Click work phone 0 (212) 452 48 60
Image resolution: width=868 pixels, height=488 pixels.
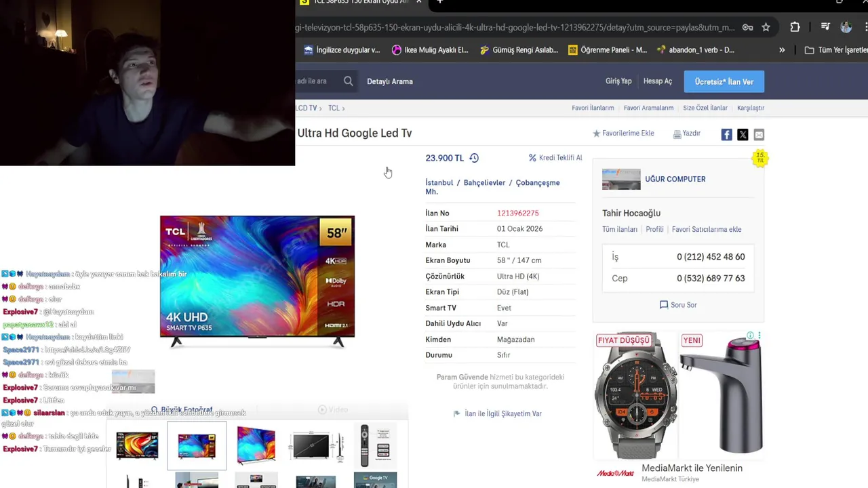(x=711, y=257)
